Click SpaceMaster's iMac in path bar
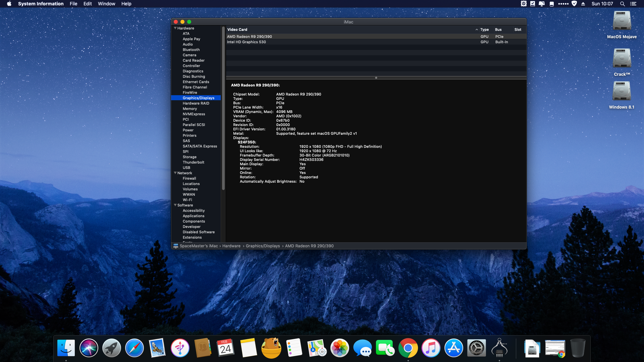644x362 pixels. (x=199, y=246)
